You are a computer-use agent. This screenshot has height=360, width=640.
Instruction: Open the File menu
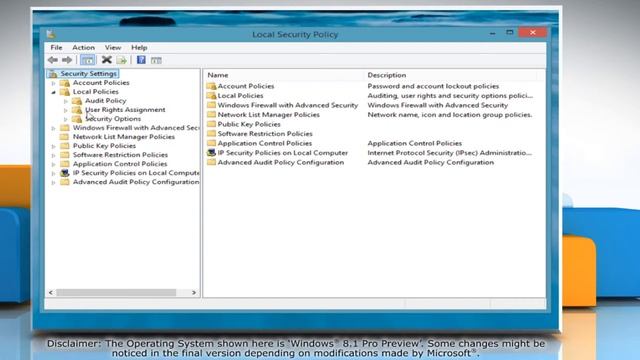click(x=56, y=48)
